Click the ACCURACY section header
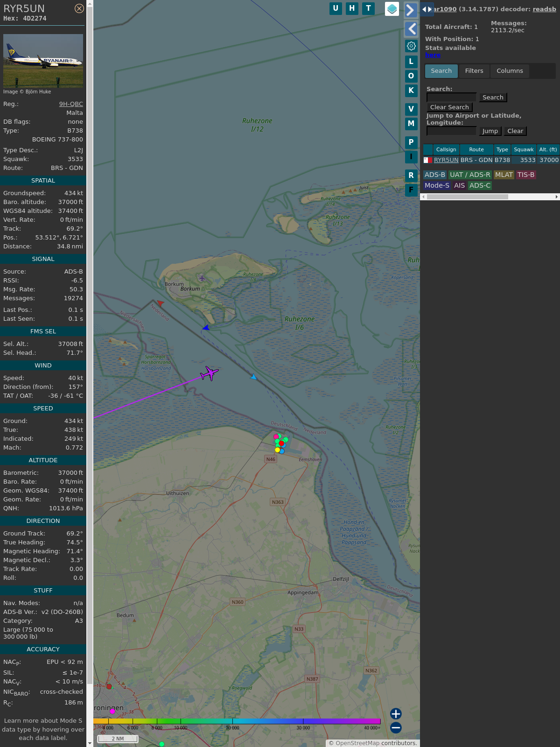 click(43, 649)
